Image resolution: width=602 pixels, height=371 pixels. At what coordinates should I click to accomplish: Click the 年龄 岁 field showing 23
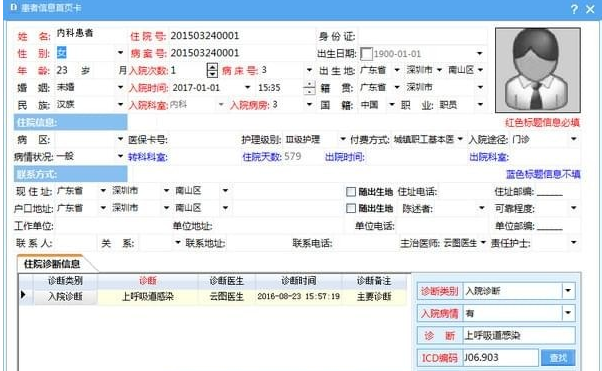[x=67, y=70]
